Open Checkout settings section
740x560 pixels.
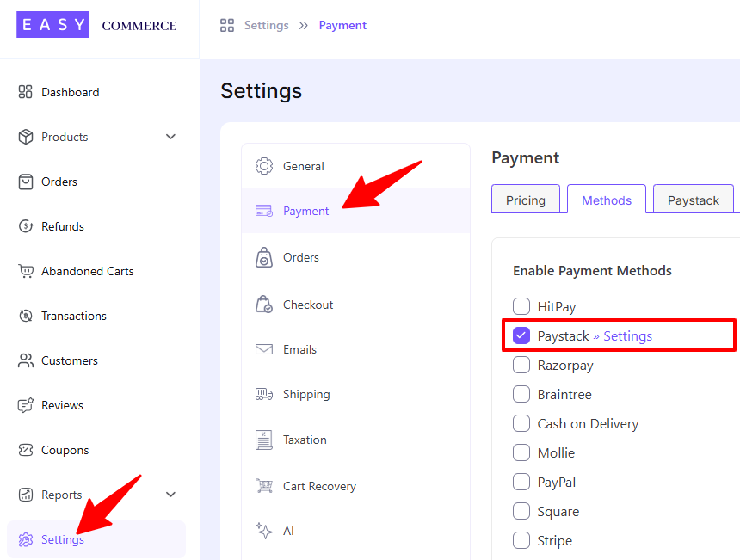pos(356,305)
